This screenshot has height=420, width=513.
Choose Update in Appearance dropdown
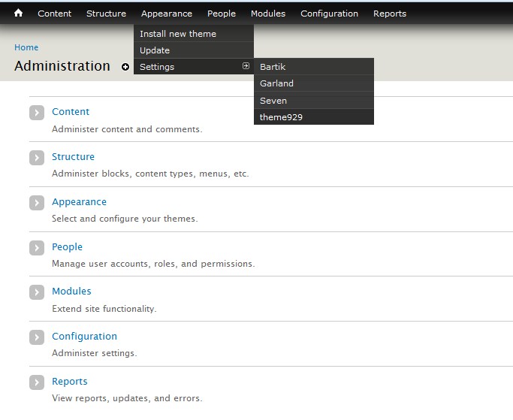(x=194, y=50)
